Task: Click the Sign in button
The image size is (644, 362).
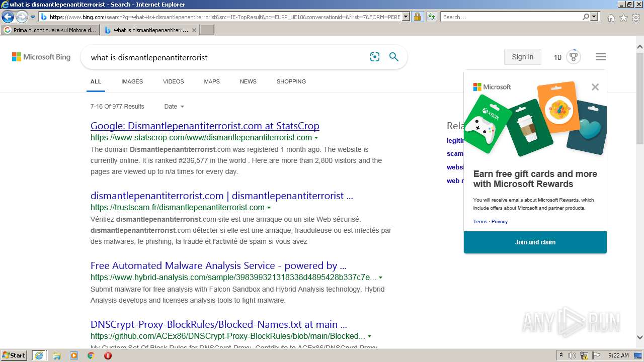Action: [522, 57]
